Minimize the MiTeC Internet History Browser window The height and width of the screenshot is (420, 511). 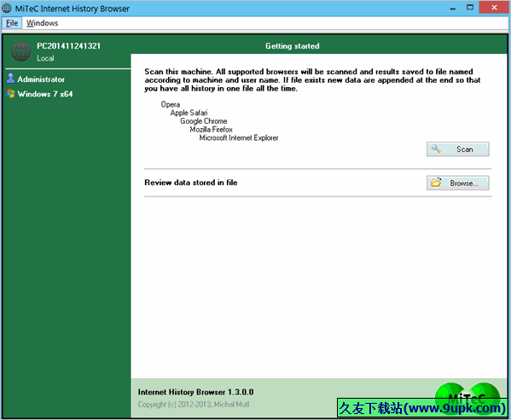[453, 8]
